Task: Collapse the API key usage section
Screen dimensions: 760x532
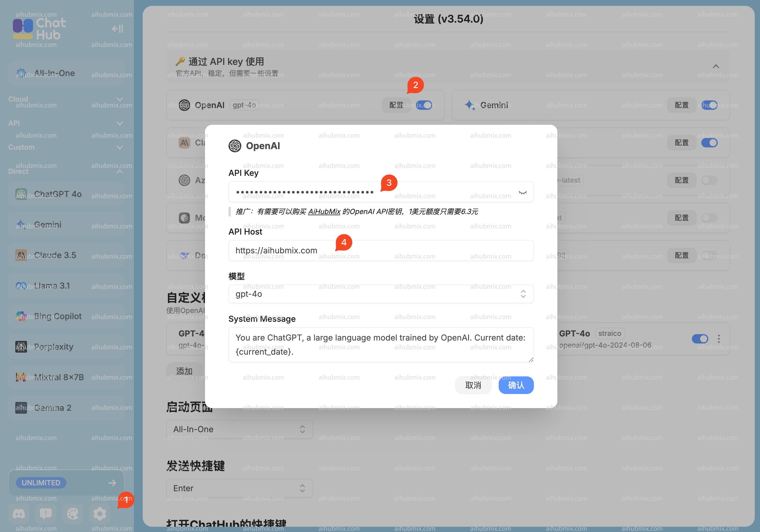Action: click(x=716, y=66)
